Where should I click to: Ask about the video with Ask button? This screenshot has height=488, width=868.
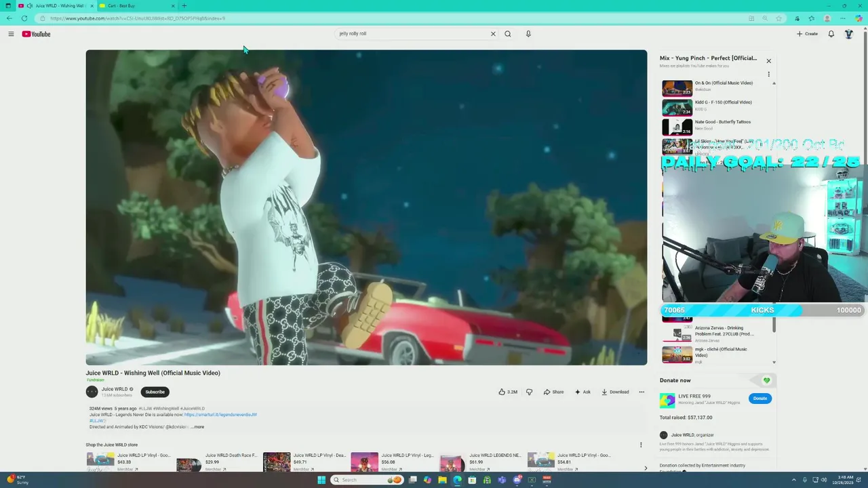click(583, 392)
